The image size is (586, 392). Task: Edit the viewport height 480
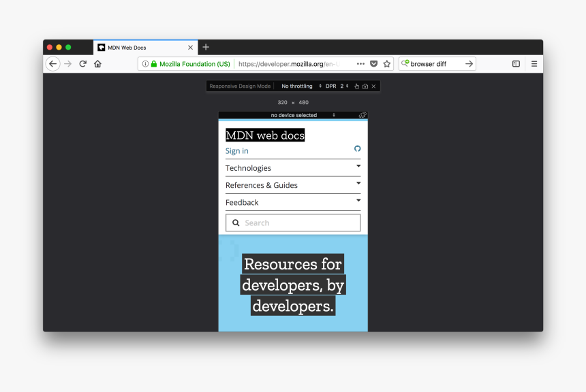point(303,102)
